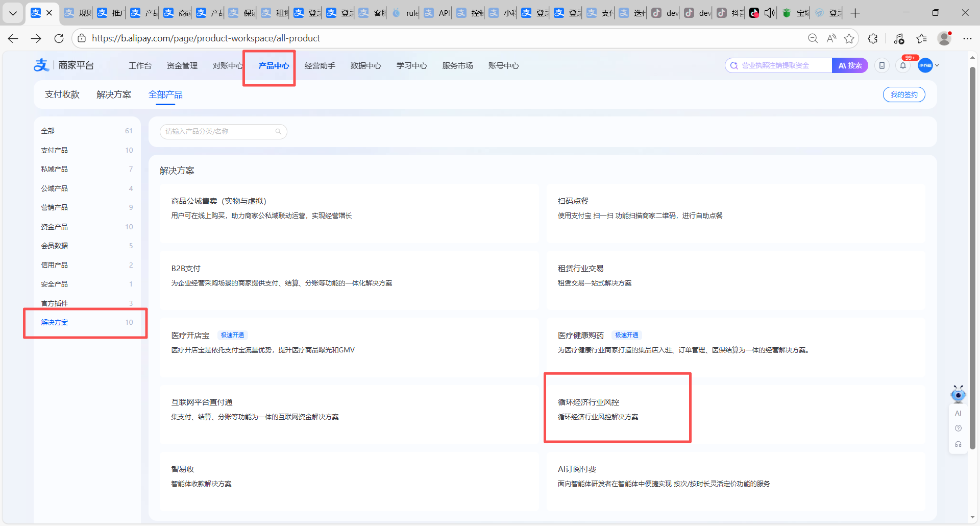Screen dimensions: 980x526
Task: Click the blue robot assistant mascot
Action: point(958,394)
